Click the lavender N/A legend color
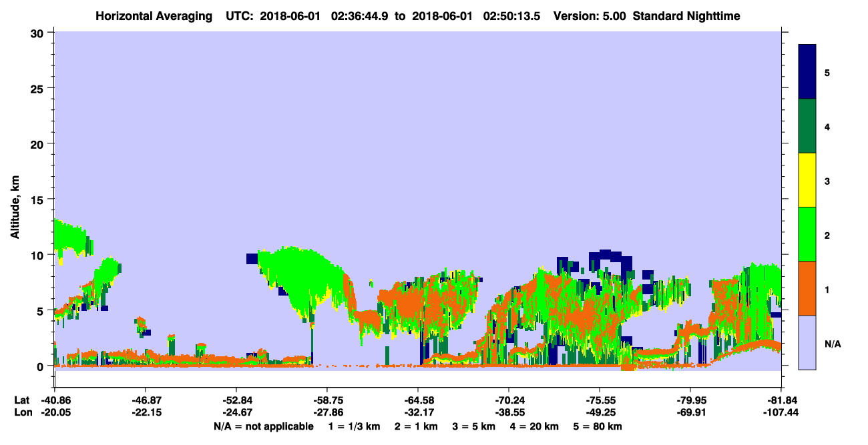Image resolution: width=868 pixels, height=445 pixels. 807,342
